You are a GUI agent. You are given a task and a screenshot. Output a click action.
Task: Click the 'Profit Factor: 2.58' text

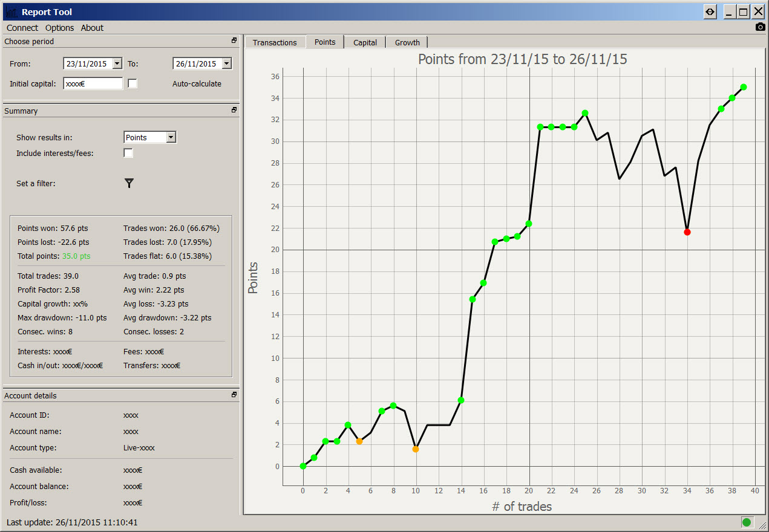point(49,290)
